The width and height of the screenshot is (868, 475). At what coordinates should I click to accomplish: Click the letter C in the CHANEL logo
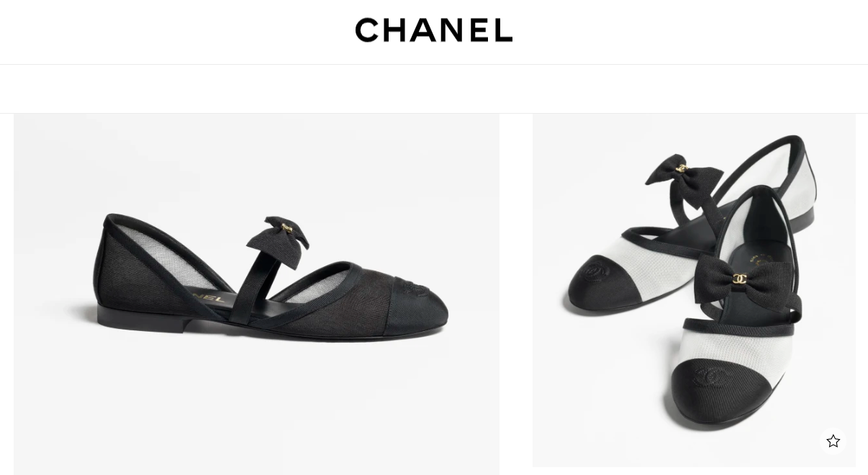click(367, 30)
